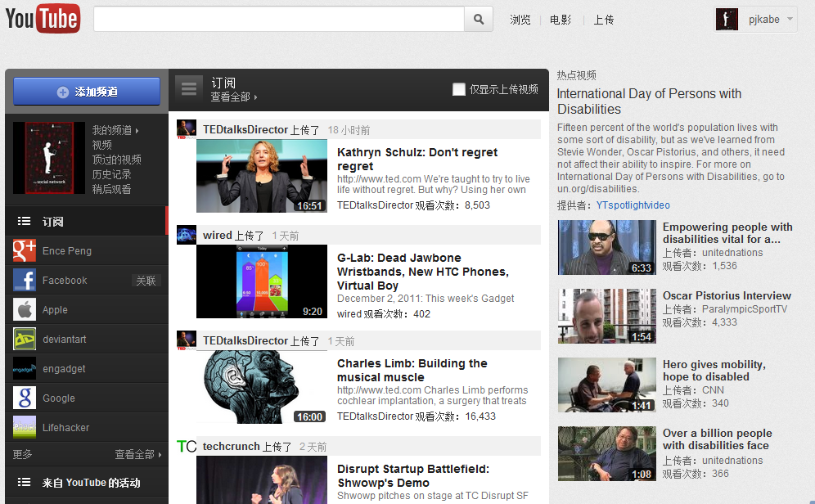Open the pjkabe account dropdown arrow
815x504 pixels.
point(790,19)
